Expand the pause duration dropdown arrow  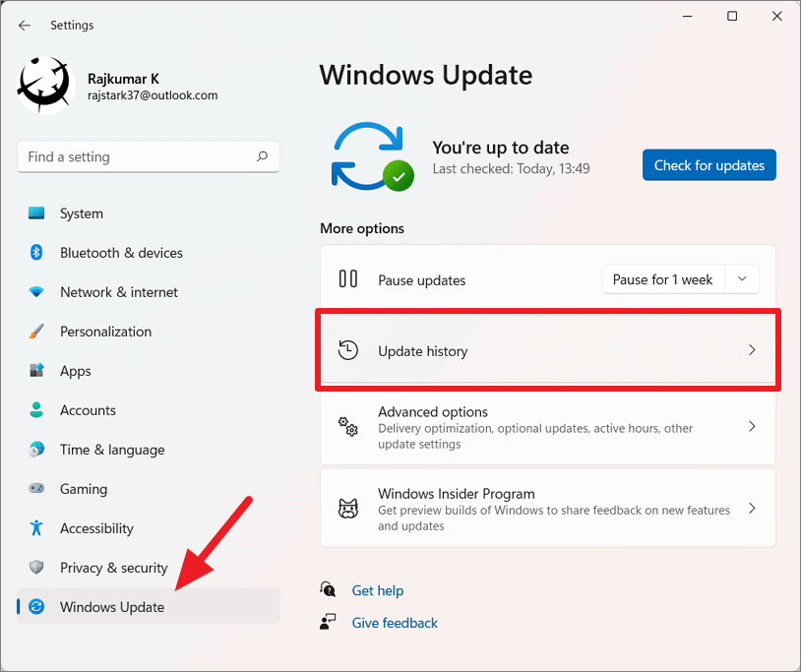[742, 278]
